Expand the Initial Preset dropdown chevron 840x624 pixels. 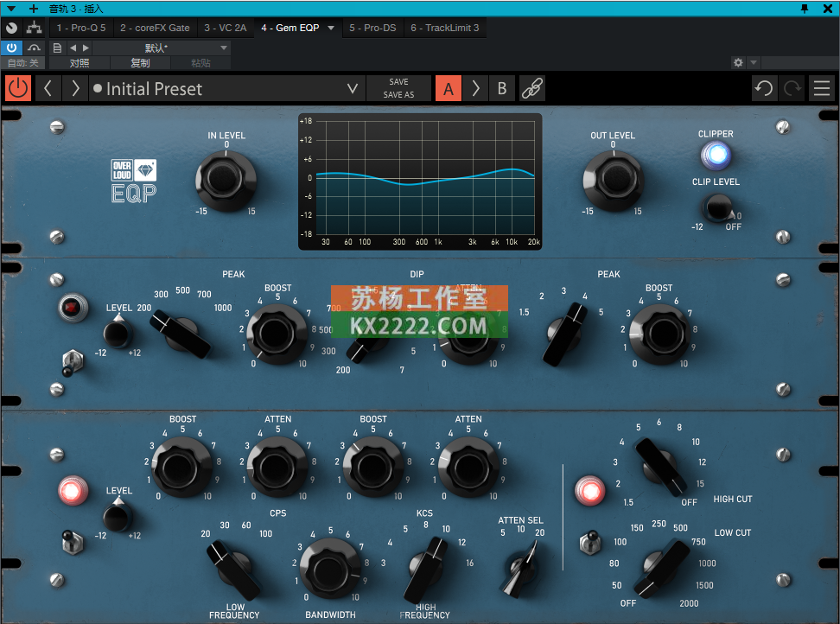pos(352,88)
